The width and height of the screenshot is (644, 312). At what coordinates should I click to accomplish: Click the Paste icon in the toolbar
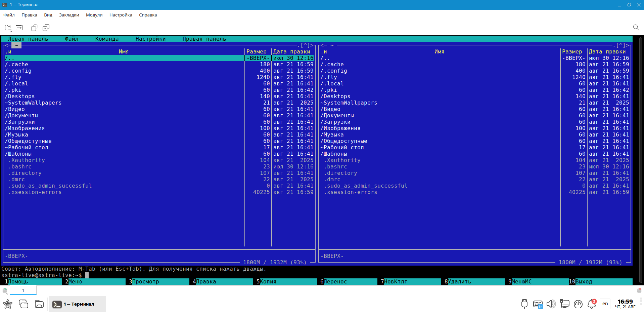point(46,28)
